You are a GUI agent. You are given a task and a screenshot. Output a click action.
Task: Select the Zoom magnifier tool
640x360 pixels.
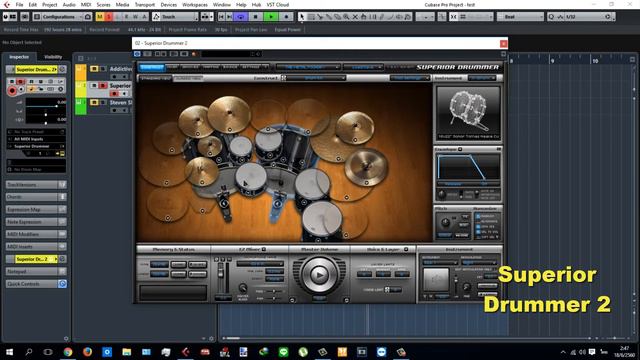[346, 17]
